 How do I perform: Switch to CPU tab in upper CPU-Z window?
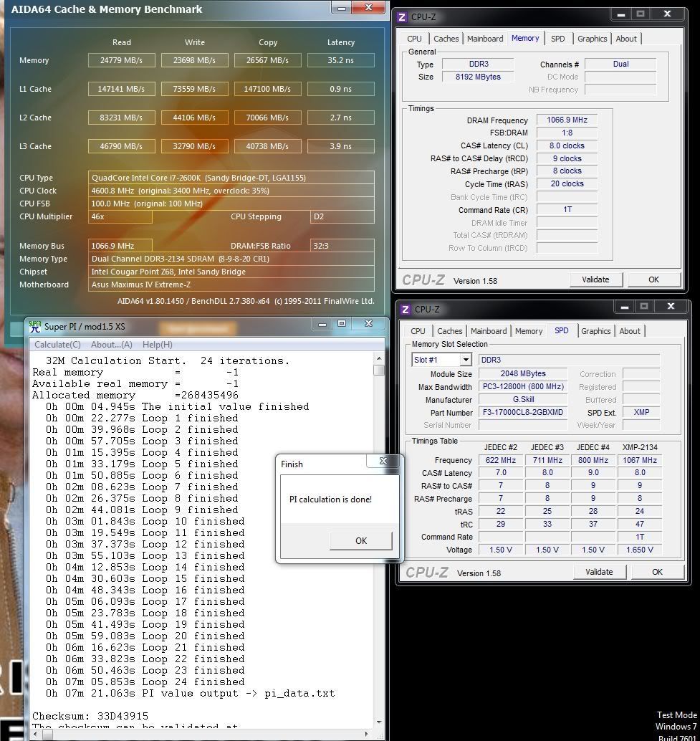click(414, 39)
